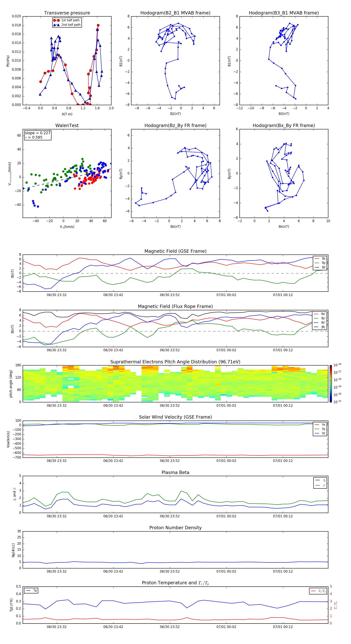Click the Bx entry in GSE field legend
This screenshot has height=644, width=351.
point(320,259)
